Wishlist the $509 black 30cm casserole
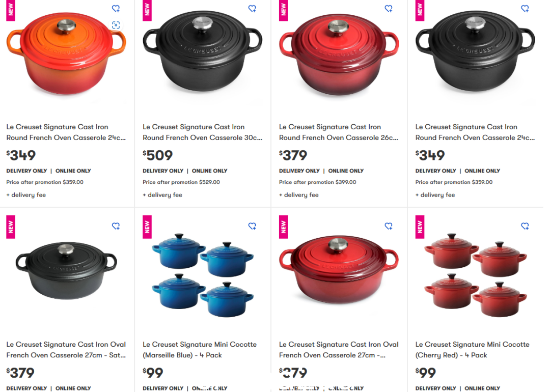The width and height of the screenshot is (550, 392). [252, 9]
